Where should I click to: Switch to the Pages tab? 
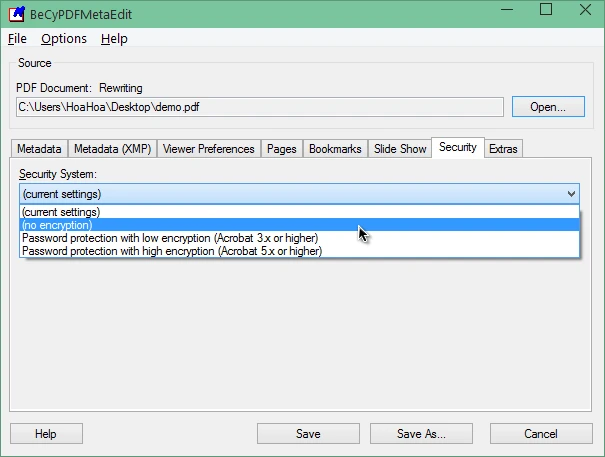pos(282,149)
